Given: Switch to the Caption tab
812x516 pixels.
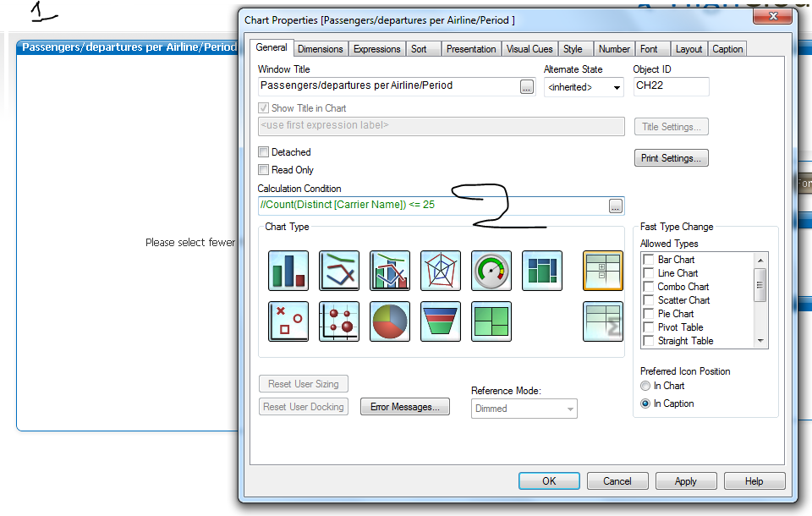Looking at the screenshot, I should coord(727,49).
